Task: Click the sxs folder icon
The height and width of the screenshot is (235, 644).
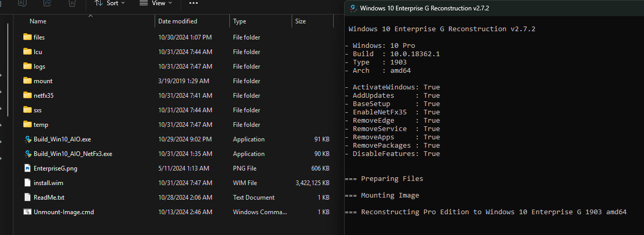Action: (x=28, y=110)
